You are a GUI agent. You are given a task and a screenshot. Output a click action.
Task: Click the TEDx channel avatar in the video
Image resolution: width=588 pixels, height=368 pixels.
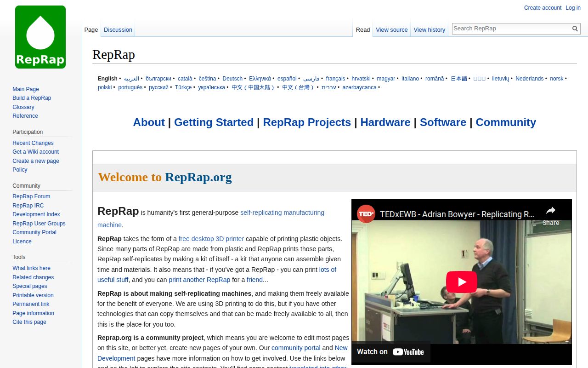tap(366, 214)
